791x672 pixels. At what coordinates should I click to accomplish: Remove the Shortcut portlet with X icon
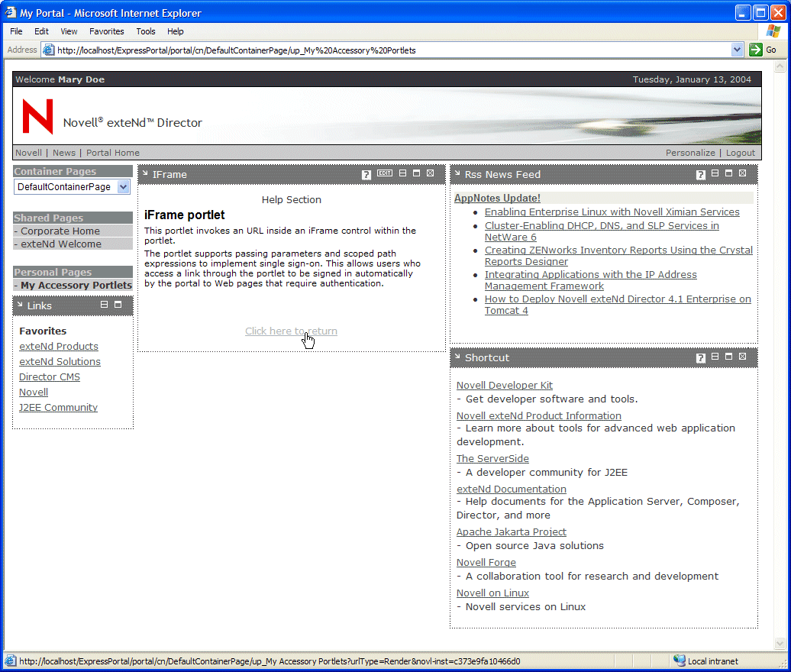[743, 356]
